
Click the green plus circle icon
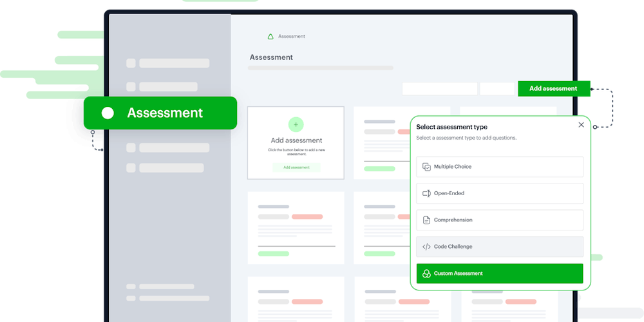pyautogui.click(x=296, y=124)
